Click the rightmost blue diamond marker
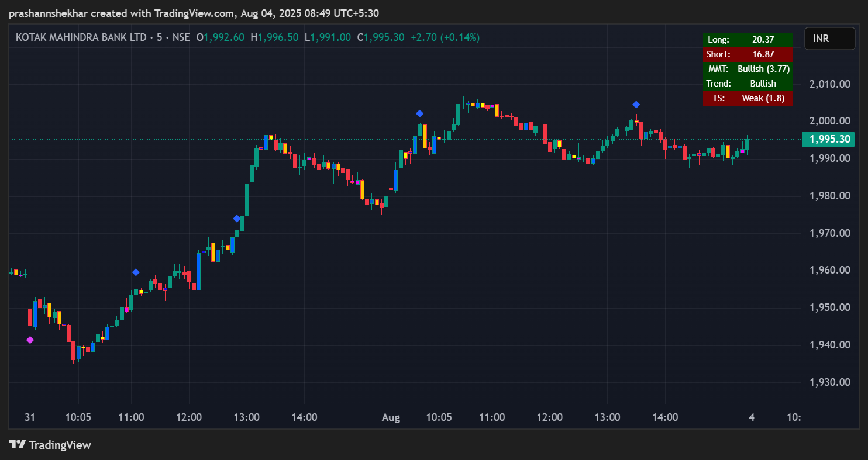The width and height of the screenshot is (868, 460). (x=636, y=105)
